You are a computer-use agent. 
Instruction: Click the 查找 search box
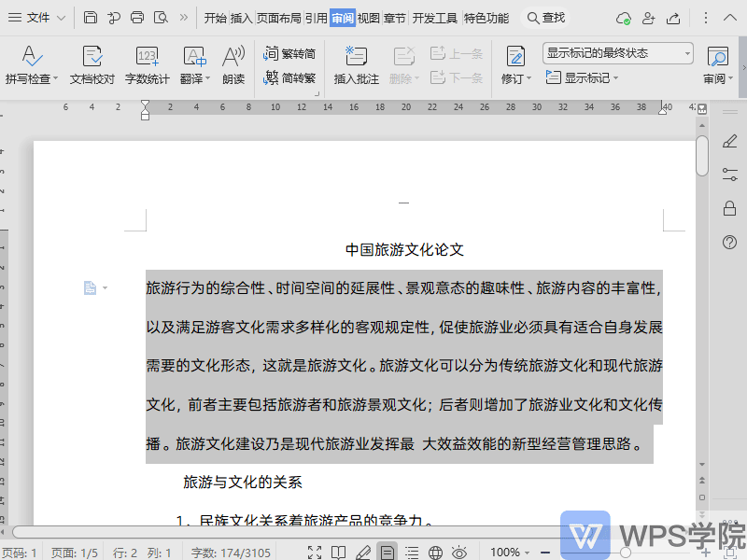point(546,18)
